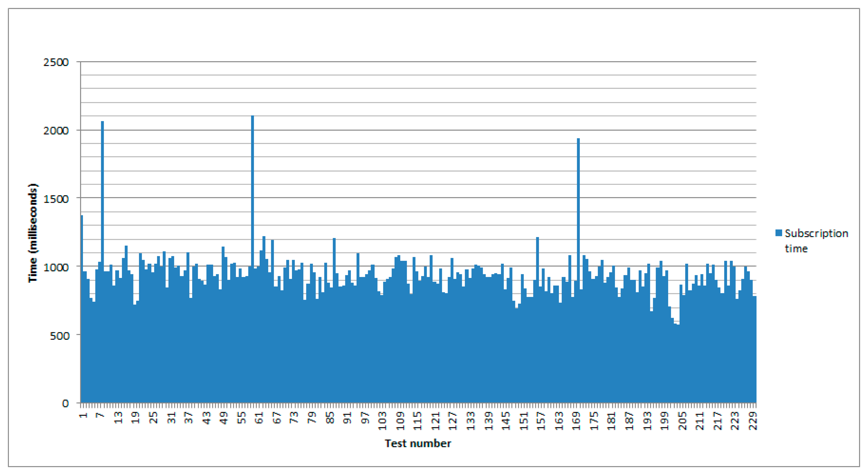868x475 pixels.
Task: Click the 1500 y-axis label
Action: (56, 199)
